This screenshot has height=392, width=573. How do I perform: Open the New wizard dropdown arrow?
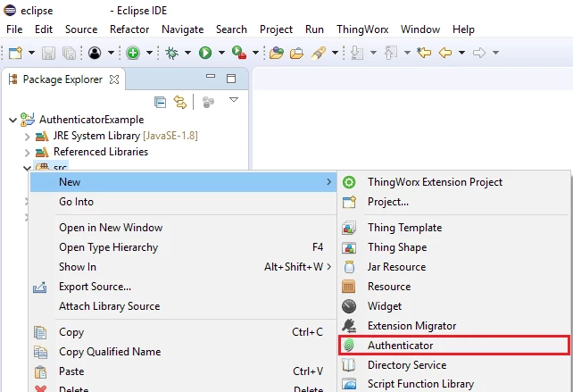32,53
